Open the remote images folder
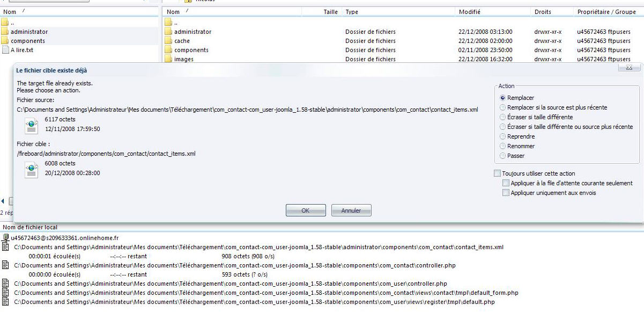644x312 pixels. (x=183, y=59)
